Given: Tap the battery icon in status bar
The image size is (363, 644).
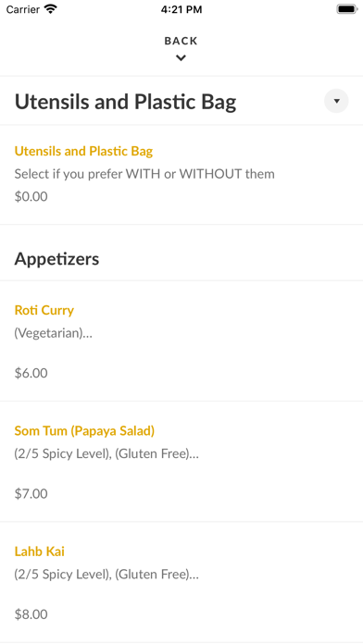Looking at the screenshot, I should [x=346, y=9].
